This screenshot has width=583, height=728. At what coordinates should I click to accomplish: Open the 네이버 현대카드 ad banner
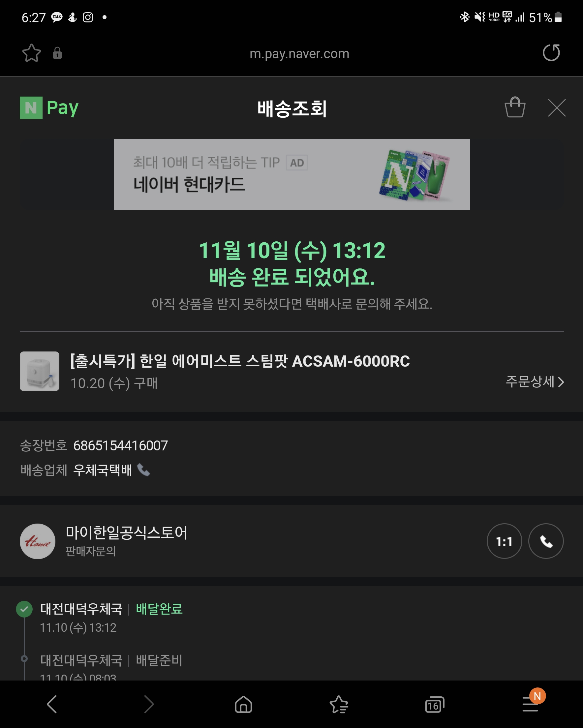[291, 174]
